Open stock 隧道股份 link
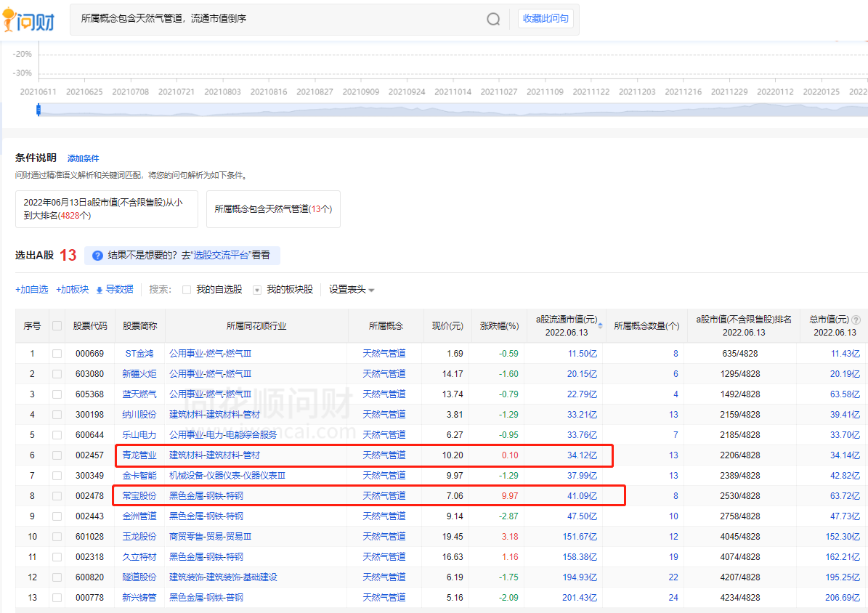The height and width of the screenshot is (613, 868). pyautogui.click(x=139, y=577)
